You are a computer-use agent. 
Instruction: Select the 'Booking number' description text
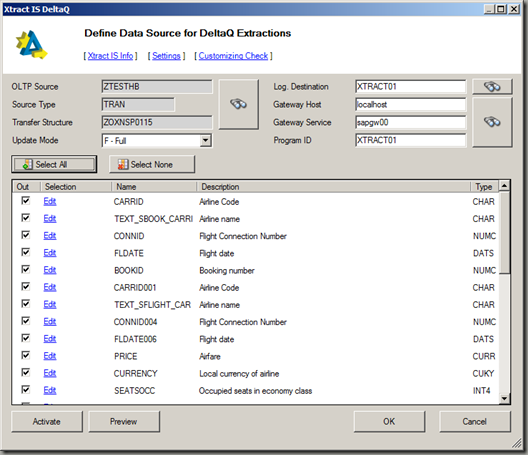[227, 270]
